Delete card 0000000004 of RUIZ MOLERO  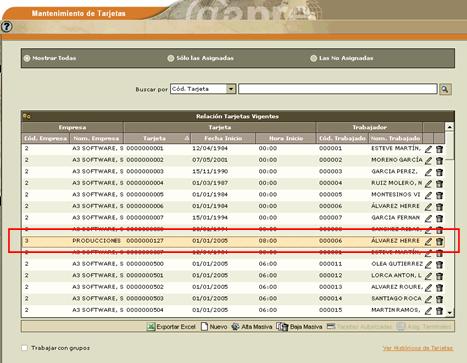pos(439,184)
